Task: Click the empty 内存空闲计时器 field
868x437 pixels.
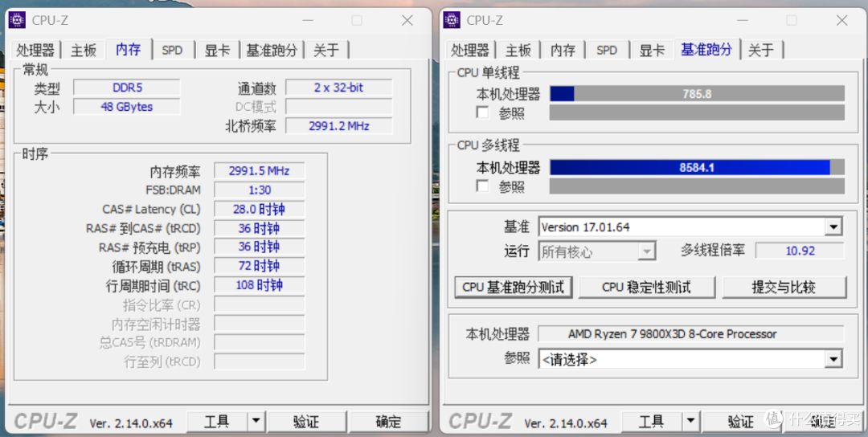Action: coord(259,323)
